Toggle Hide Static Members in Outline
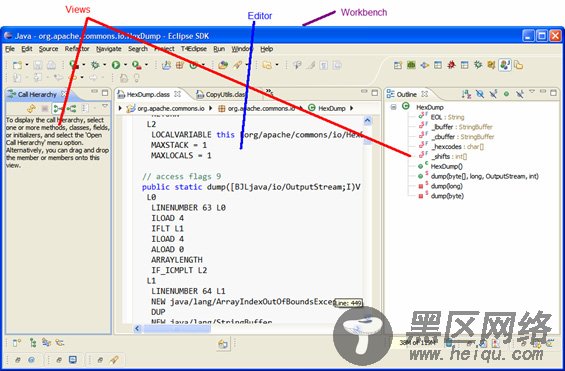The image size is (565, 371). 493,94
